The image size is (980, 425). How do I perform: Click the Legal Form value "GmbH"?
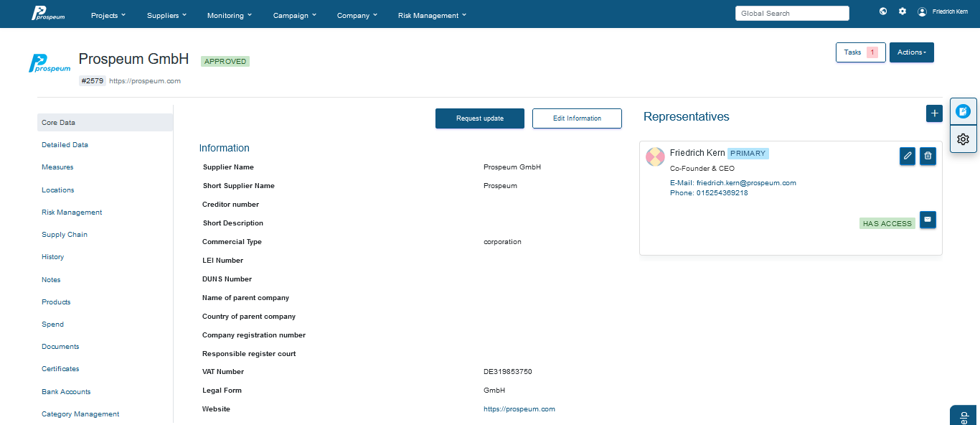pos(494,391)
